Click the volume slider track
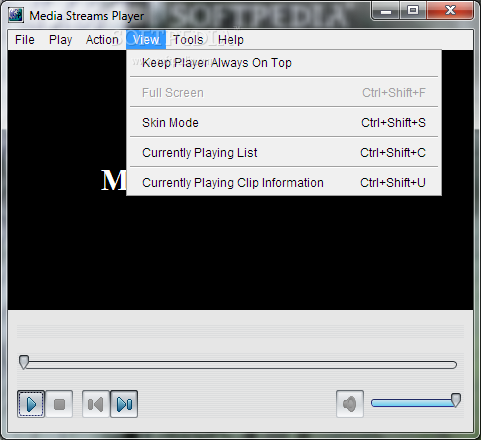The image size is (481, 440). pos(412,403)
